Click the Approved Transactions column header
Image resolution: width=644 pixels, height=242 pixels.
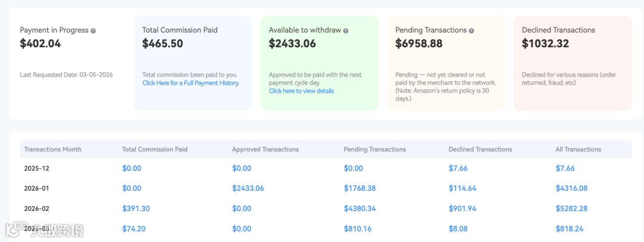(265, 149)
